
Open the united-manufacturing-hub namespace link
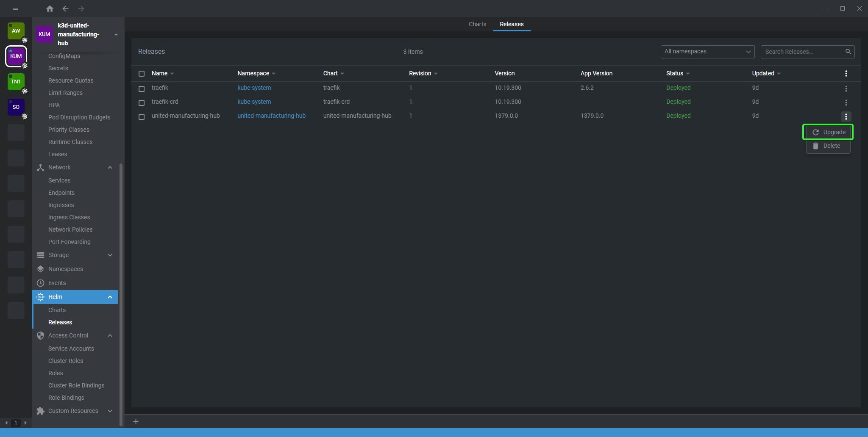pyautogui.click(x=271, y=116)
